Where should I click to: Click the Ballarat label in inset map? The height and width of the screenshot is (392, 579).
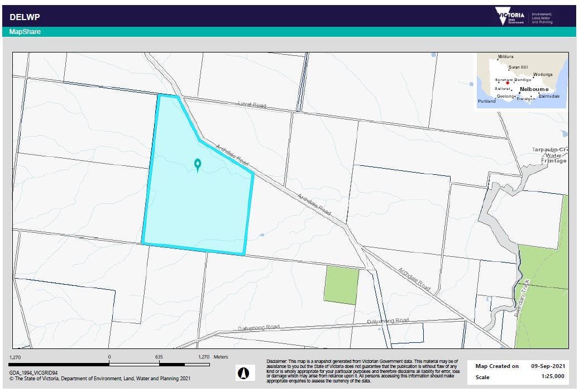(502, 89)
